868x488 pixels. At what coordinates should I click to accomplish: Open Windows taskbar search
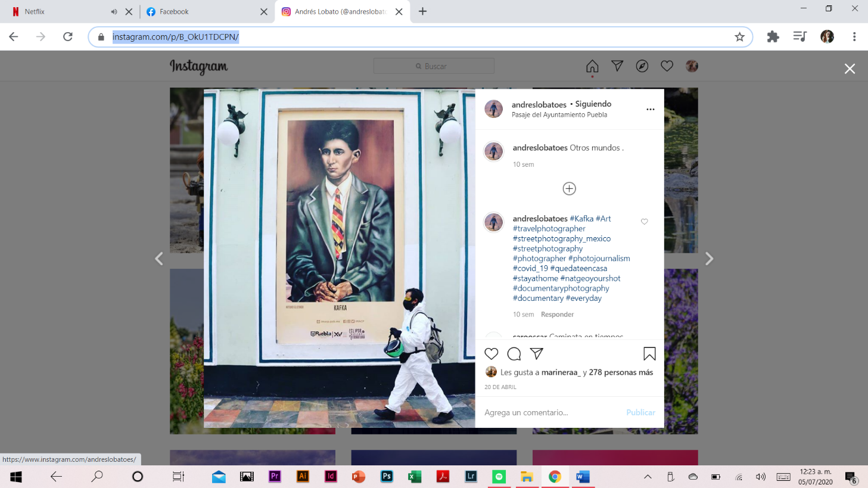(97, 477)
